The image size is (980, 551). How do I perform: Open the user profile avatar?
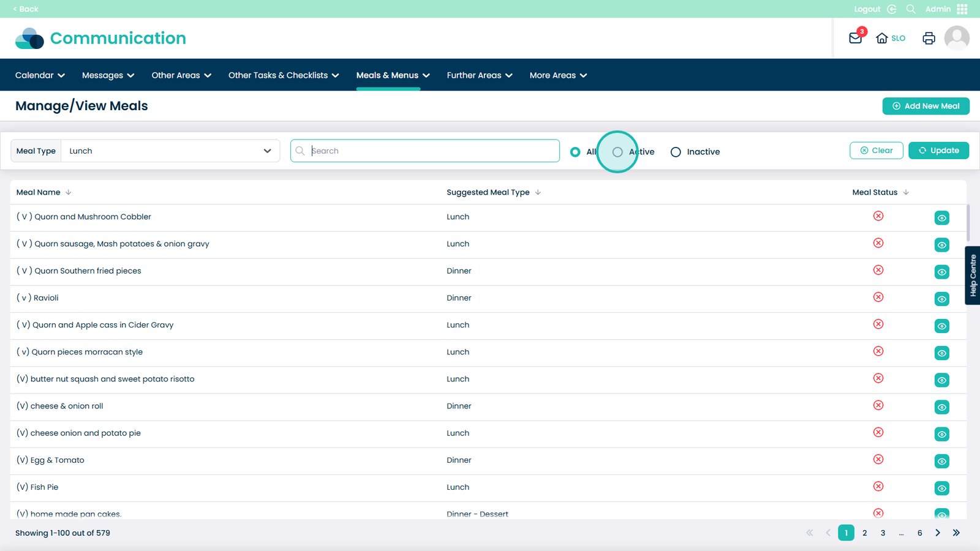click(x=956, y=38)
